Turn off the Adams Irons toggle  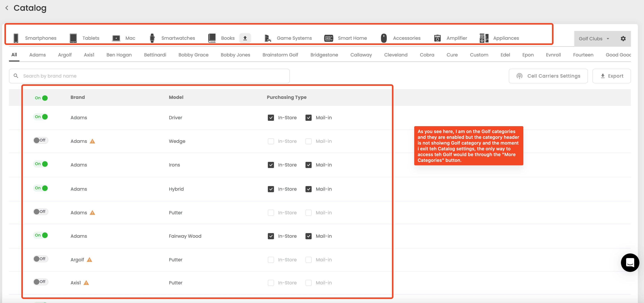point(41,164)
